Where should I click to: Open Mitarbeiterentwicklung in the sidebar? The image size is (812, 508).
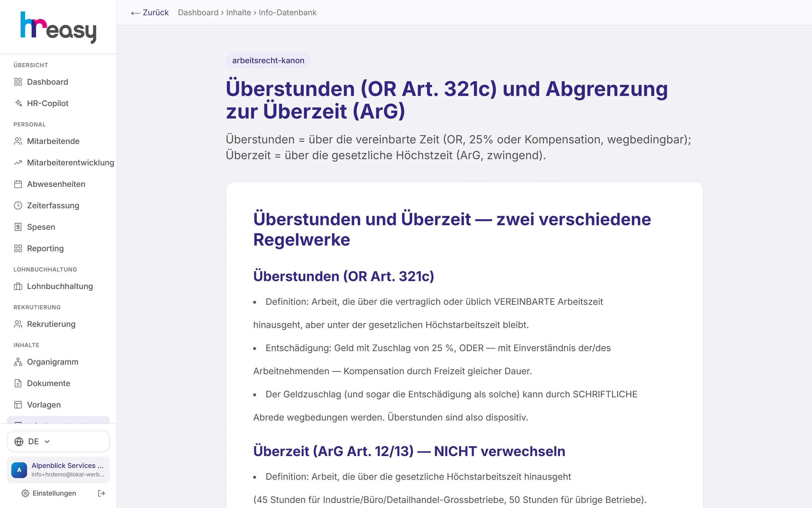coord(58,163)
